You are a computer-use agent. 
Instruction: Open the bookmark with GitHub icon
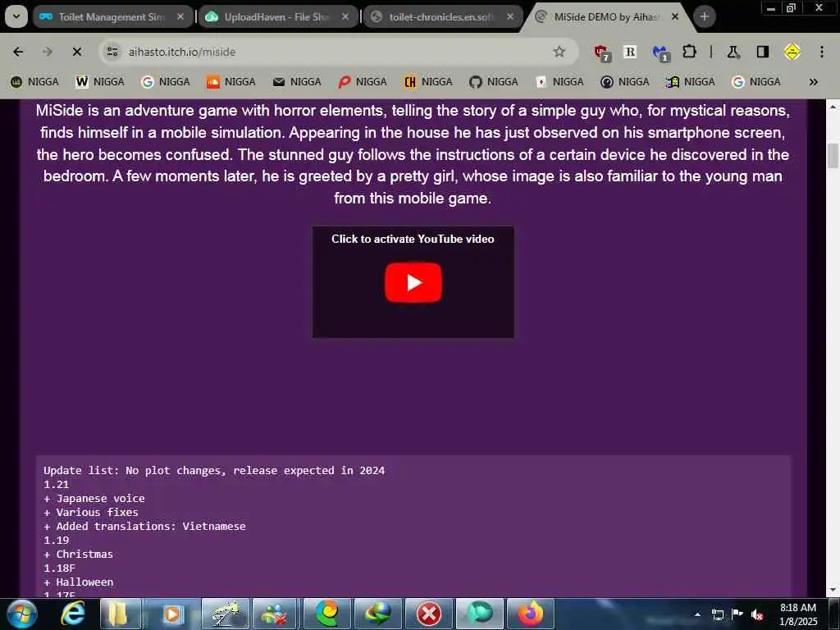coord(494,82)
